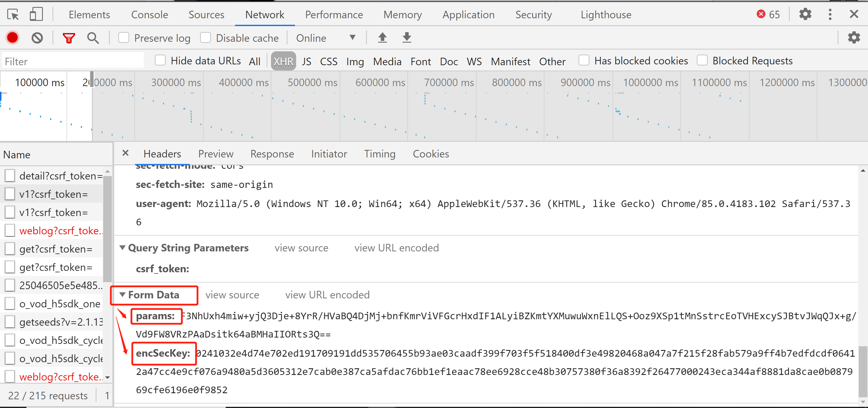Open the Response tab
The width and height of the screenshot is (868, 408).
coord(272,154)
